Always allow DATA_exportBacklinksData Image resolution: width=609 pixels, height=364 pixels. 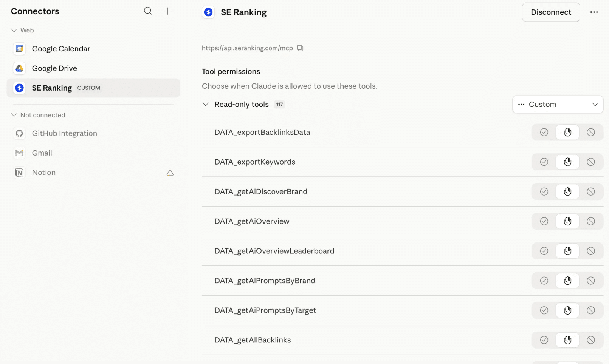pyautogui.click(x=544, y=132)
